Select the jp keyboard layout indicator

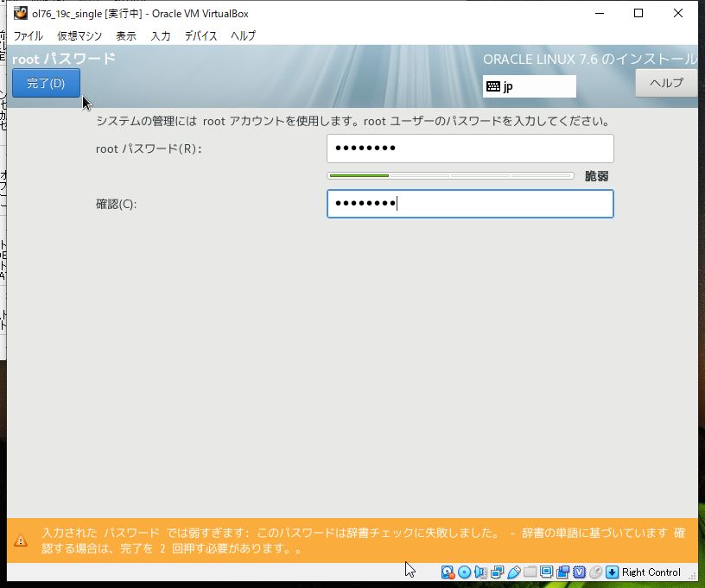(x=529, y=86)
